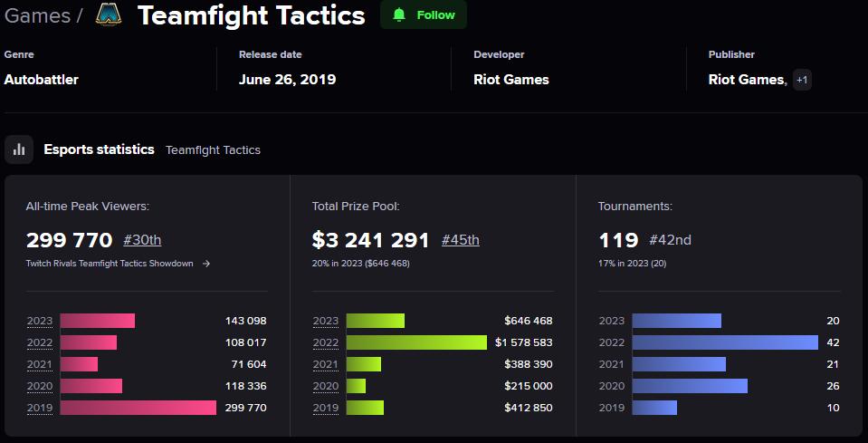This screenshot has height=443, width=868.
Task: Click the green 2020 prize pool bar
Action: point(357,386)
